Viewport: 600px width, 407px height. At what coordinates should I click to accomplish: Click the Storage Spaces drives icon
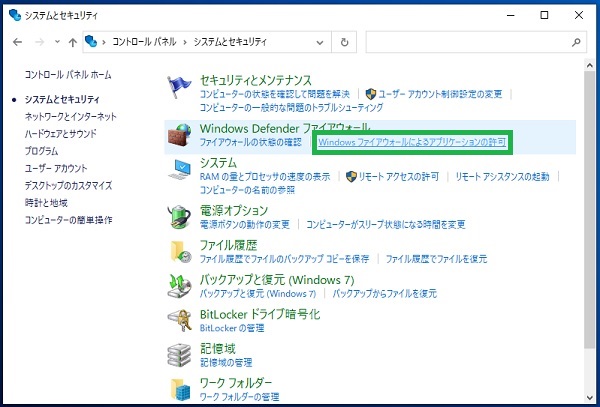tap(179, 355)
